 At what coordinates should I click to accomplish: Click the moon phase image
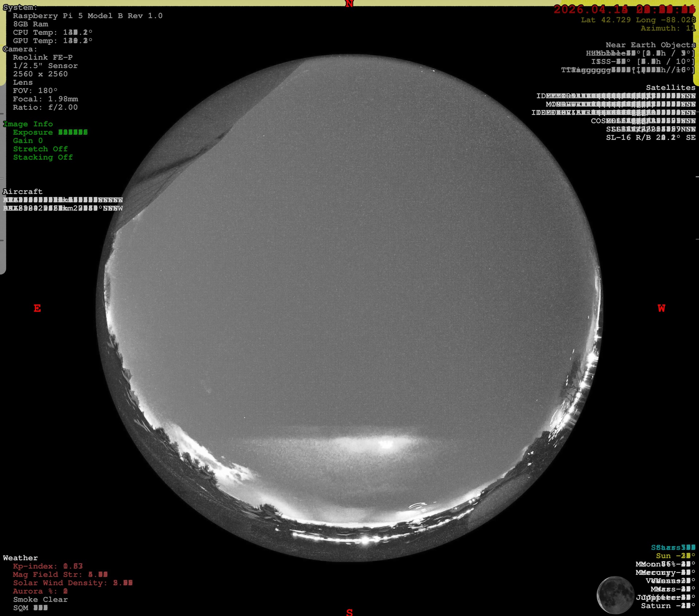coord(615,595)
